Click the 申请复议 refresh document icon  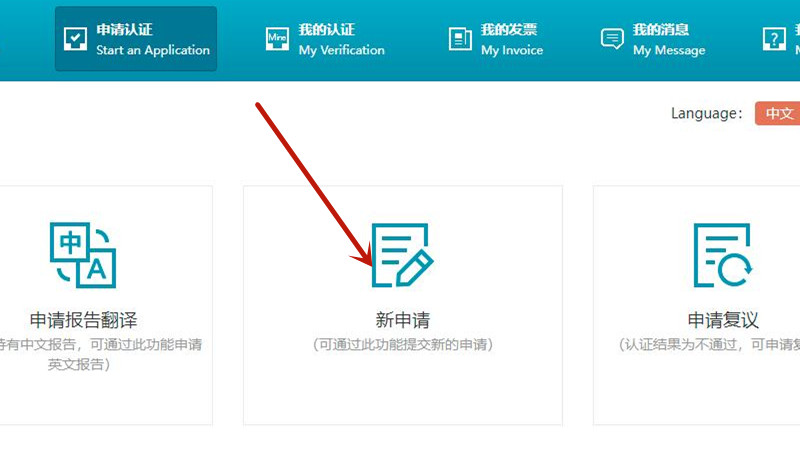point(722,255)
